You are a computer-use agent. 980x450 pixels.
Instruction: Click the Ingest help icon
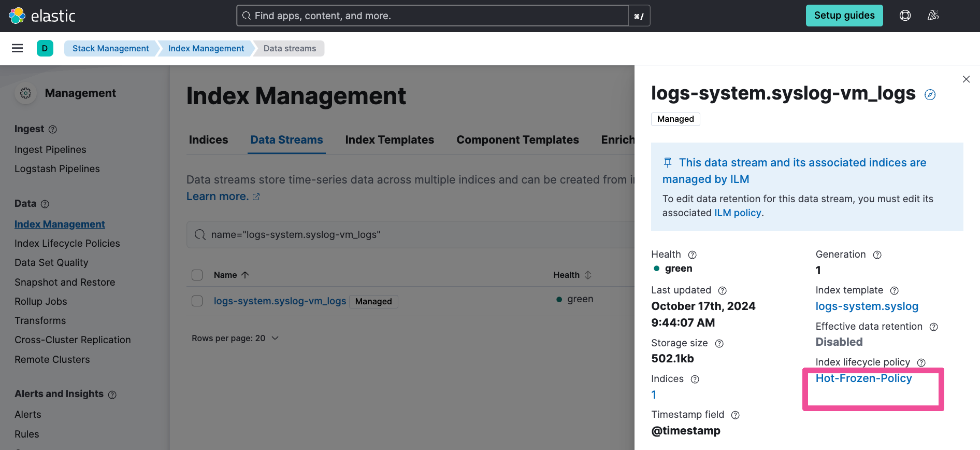[x=53, y=130]
